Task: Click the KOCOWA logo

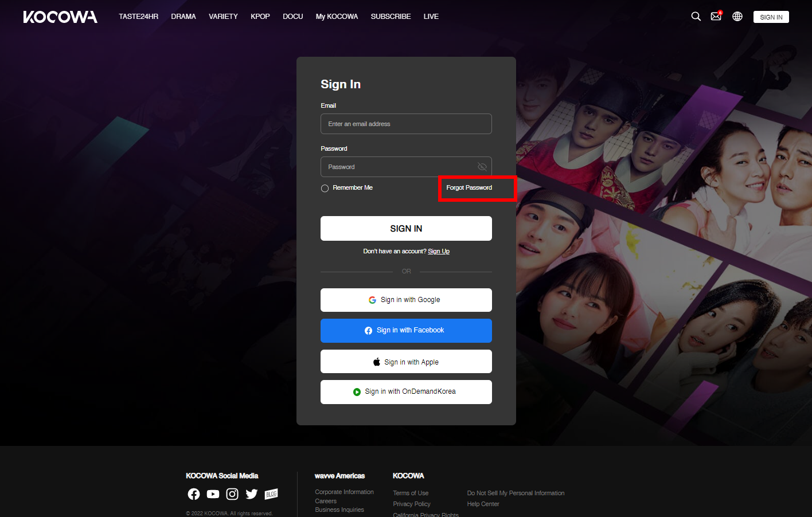Action: [x=60, y=17]
